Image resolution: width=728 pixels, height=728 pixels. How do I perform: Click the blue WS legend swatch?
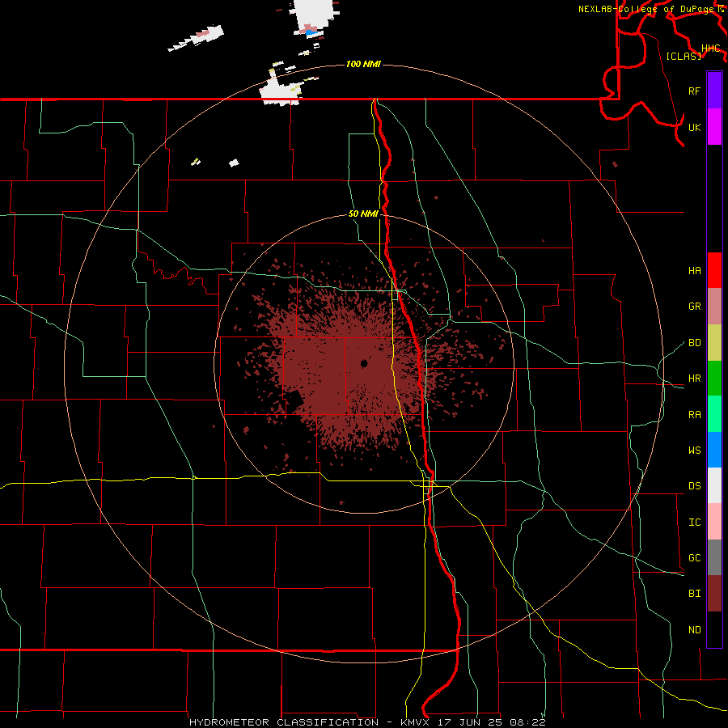[x=714, y=450]
